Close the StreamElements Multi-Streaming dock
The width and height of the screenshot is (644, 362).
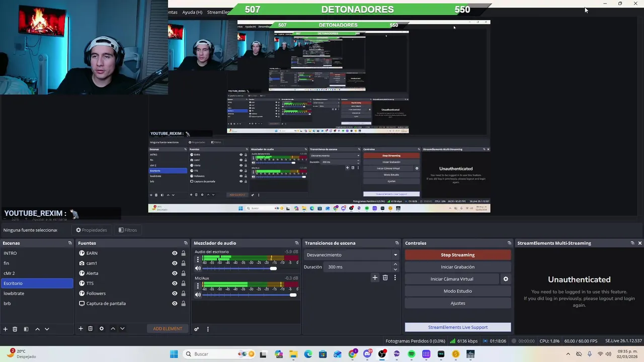pos(640,243)
